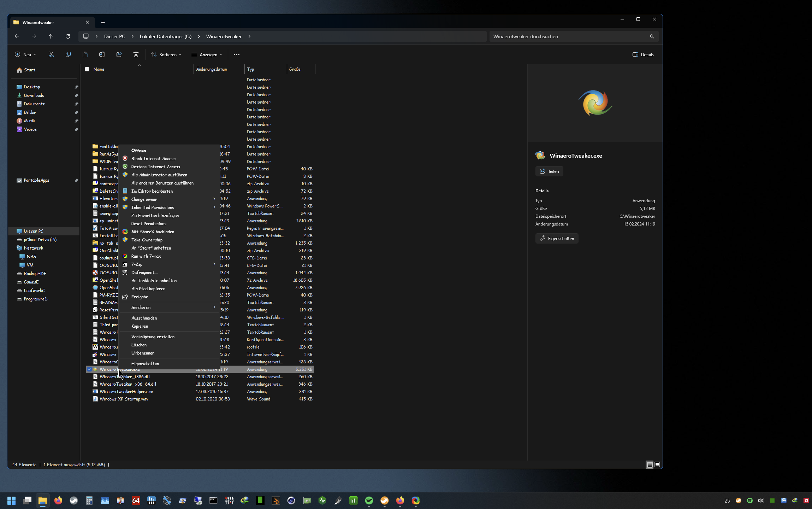Open Spotify from the taskbar

tap(369, 501)
